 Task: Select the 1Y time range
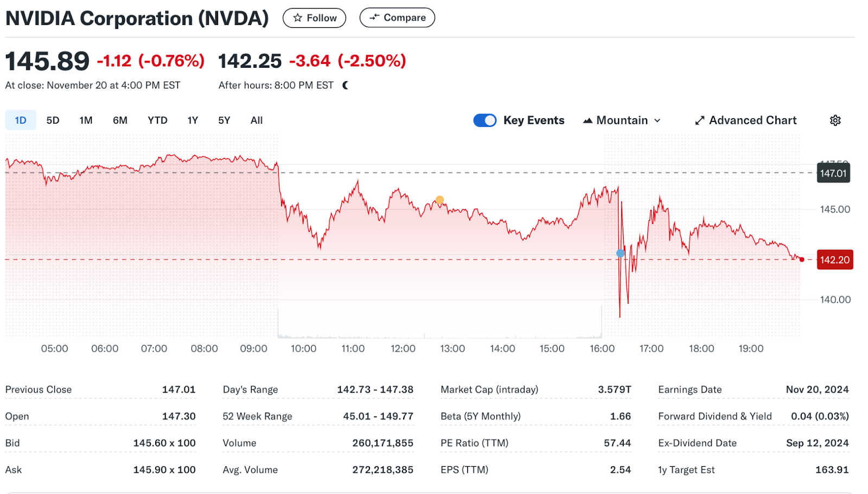coord(193,120)
